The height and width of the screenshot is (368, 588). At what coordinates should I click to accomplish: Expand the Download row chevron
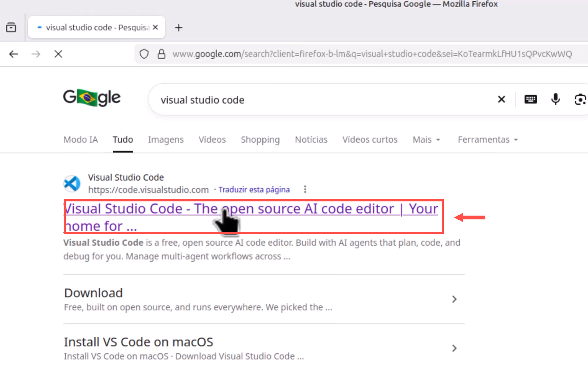454,299
